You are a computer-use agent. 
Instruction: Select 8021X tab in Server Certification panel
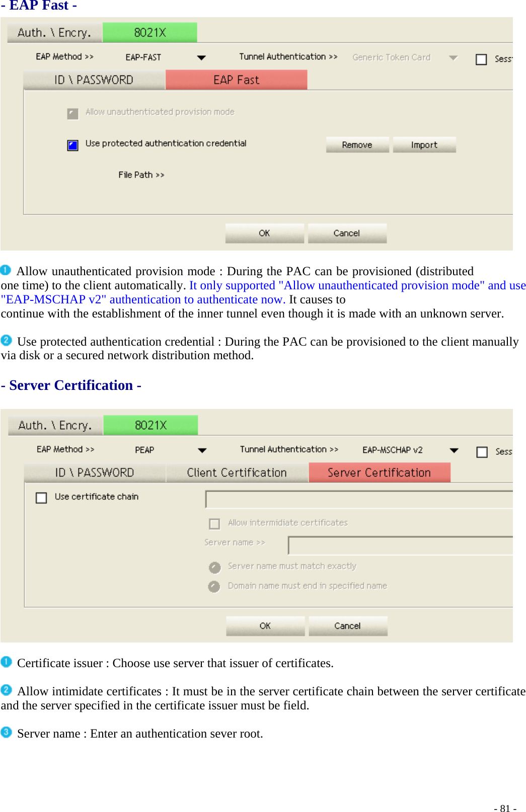click(x=151, y=426)
